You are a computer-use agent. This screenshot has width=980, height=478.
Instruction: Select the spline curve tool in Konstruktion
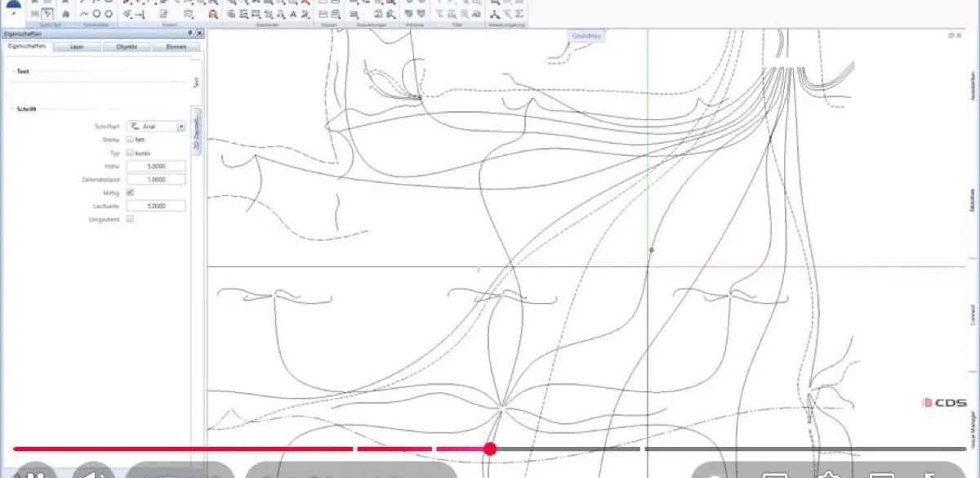pos(83,14)
